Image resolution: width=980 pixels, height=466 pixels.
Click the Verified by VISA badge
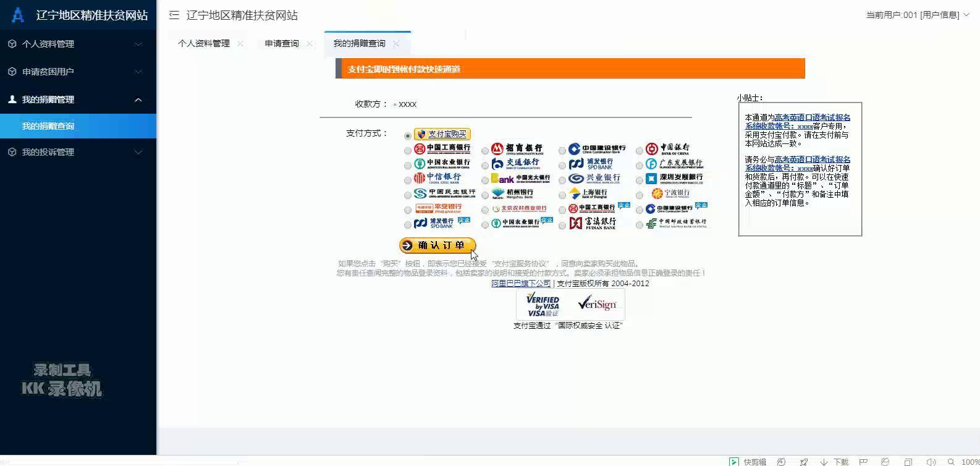pos(543,305)
